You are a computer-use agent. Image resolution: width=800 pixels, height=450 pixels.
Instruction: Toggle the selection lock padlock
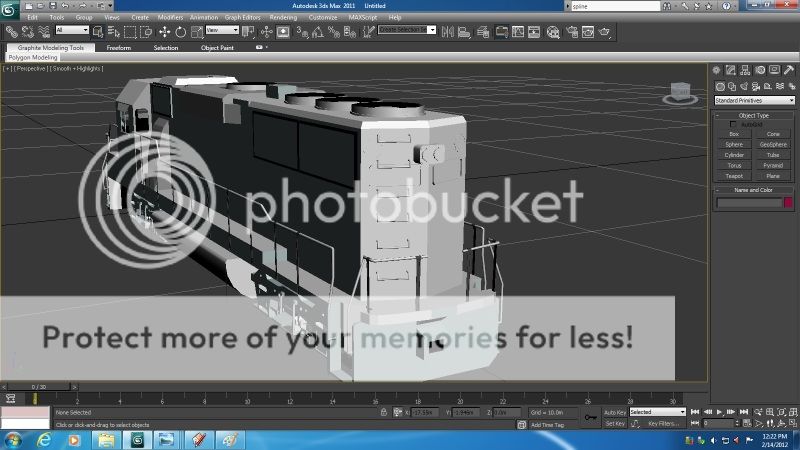tap(384, 412)
